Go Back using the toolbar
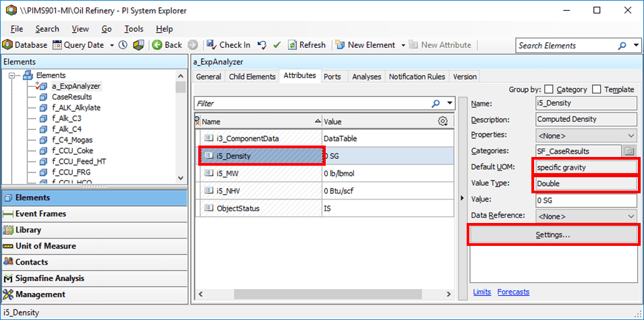 pos(167,45)
